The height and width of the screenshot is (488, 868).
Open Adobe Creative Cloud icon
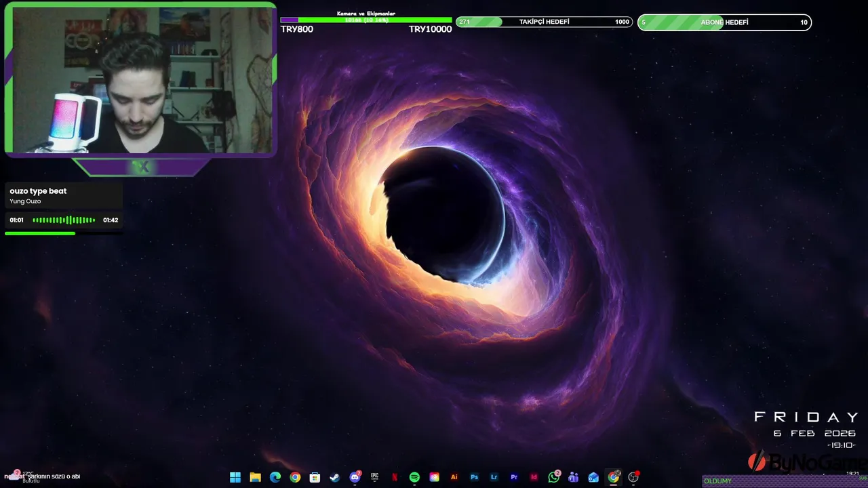point(434,477)
